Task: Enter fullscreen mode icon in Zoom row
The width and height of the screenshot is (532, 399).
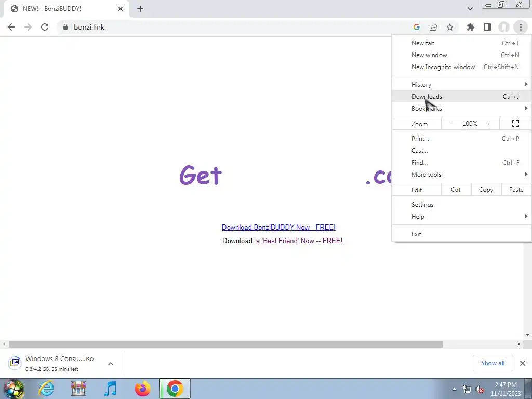Action: click(515, 124)
